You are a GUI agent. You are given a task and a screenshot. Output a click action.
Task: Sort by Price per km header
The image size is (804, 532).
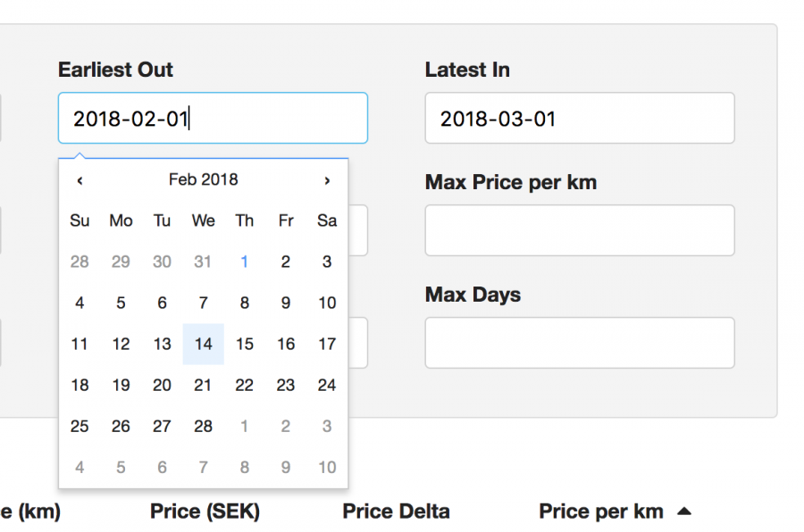600,511
